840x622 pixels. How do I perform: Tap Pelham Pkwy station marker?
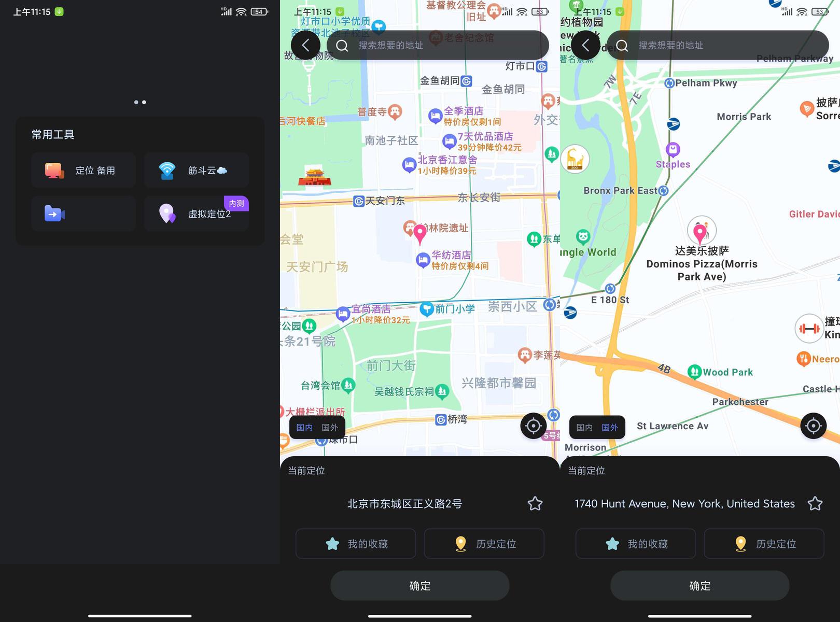669,83
